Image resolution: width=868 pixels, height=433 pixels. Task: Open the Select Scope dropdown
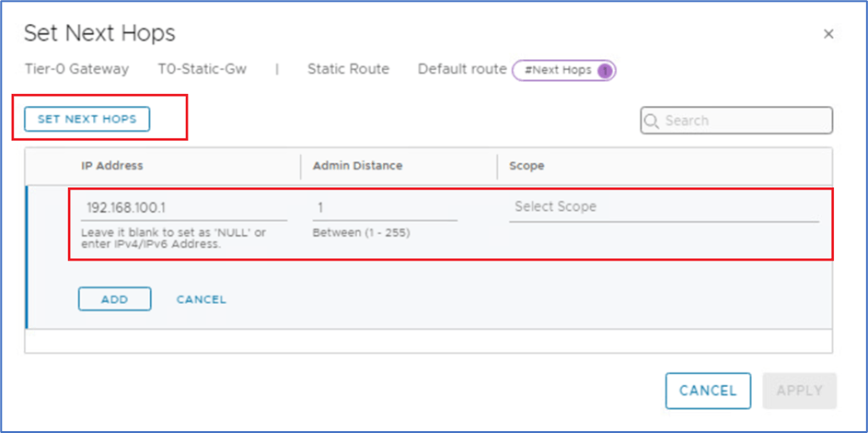click(663, 207)
